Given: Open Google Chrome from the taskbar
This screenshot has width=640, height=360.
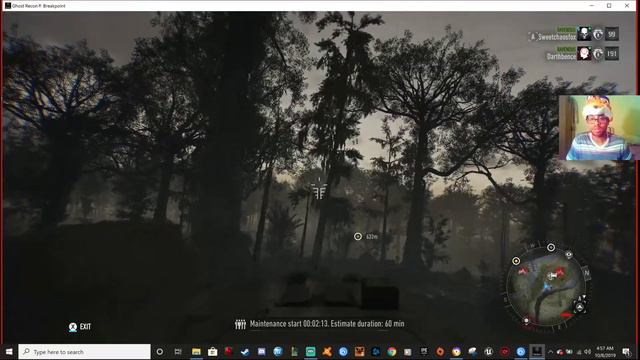Looking at the screenshot, I should click(x=391, y=351).
